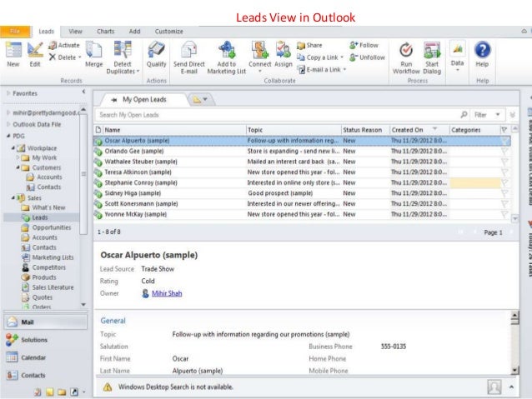Click Stephanie Conroy's highlighted category cell

click(475, 182)
